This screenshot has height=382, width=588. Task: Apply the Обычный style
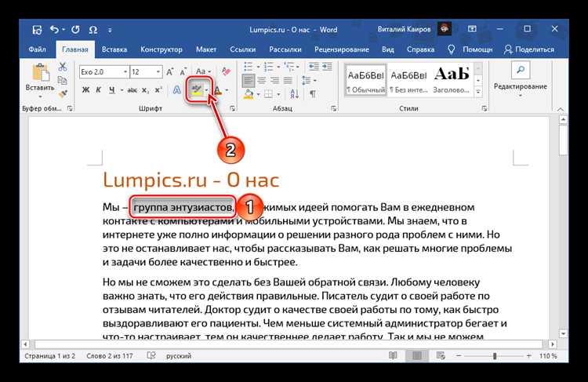tap(365, 80)
